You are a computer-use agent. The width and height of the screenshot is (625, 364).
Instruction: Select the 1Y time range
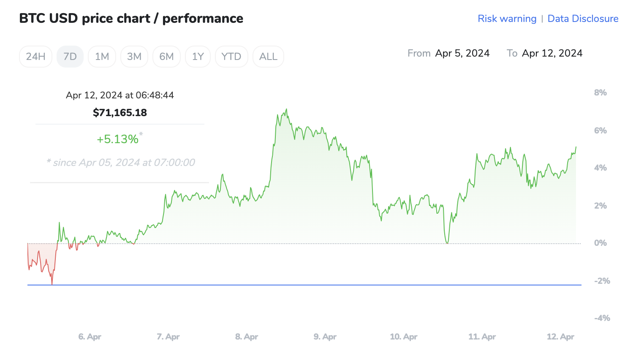pos(198,56)
